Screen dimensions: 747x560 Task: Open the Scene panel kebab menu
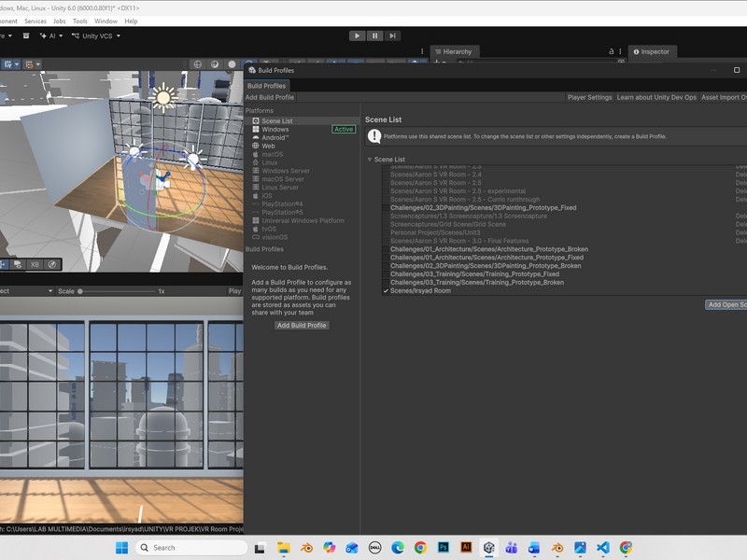coord(422,51)
